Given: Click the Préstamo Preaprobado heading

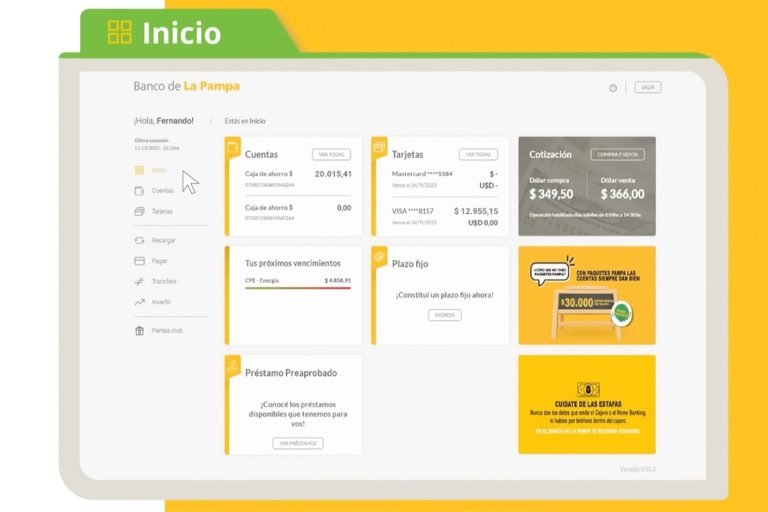Looking at the screenshot, I should coord(291,373).
